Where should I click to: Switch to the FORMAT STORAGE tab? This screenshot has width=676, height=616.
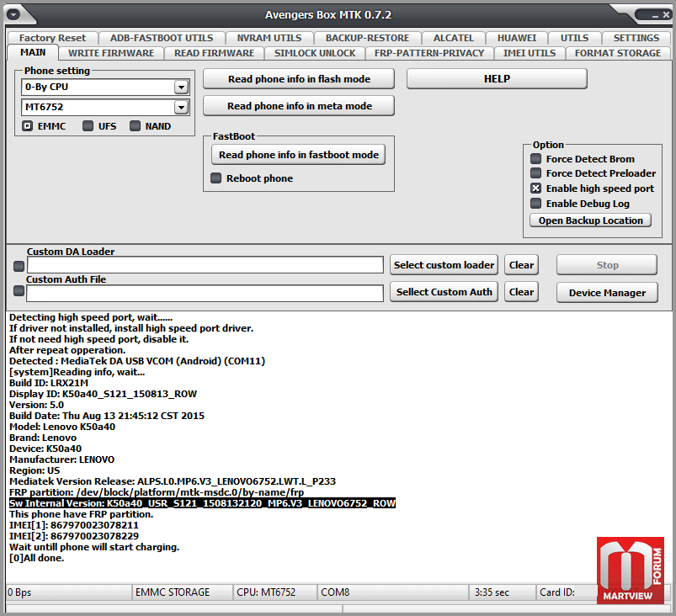pyautogui.click(x=617, y=53)
